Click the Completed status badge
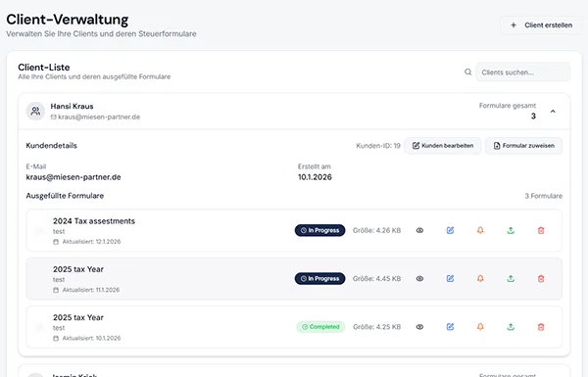 320,327
